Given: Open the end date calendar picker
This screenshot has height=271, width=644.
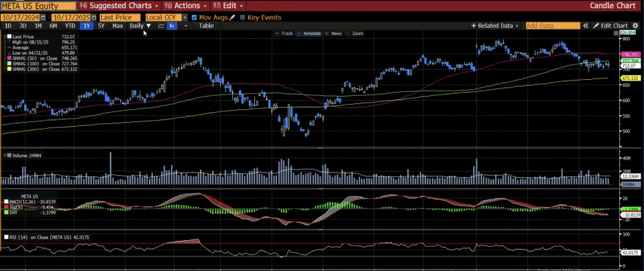Looking at the screenshot, I should click(x=92, y=17).
